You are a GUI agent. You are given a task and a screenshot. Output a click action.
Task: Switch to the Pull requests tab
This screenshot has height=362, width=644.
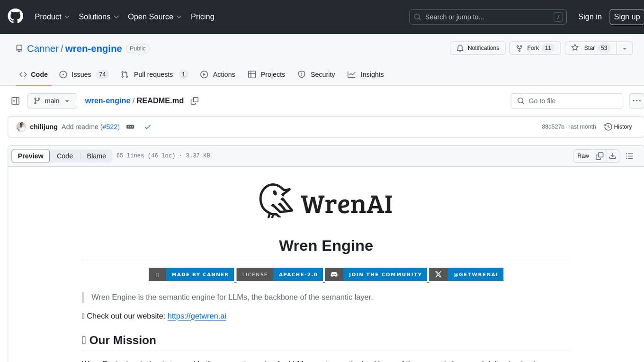pos(154,74)
